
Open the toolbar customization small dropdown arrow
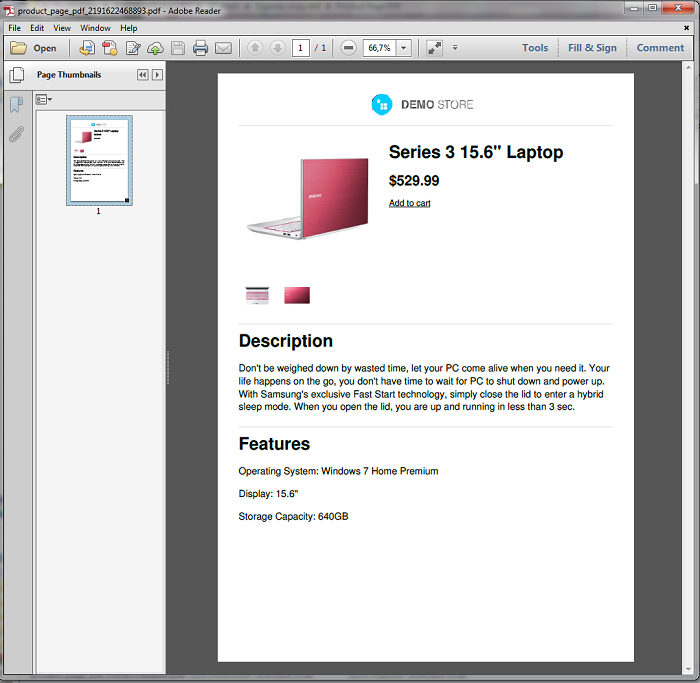click(455, 47)
